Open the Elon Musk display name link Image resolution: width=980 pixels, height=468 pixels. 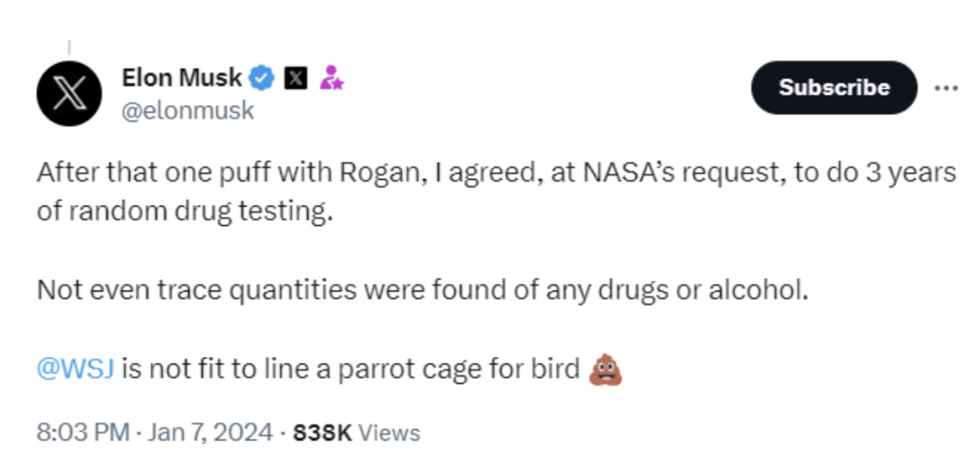point(181,78)
